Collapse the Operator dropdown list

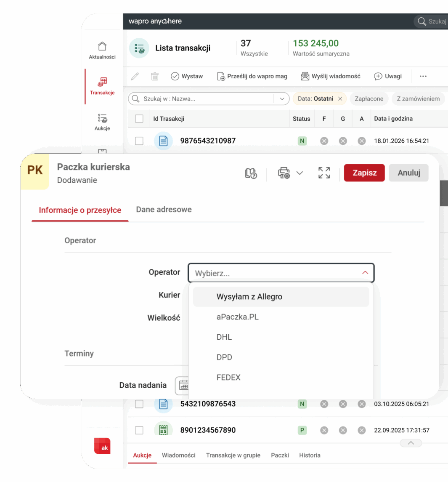(365, 273)
